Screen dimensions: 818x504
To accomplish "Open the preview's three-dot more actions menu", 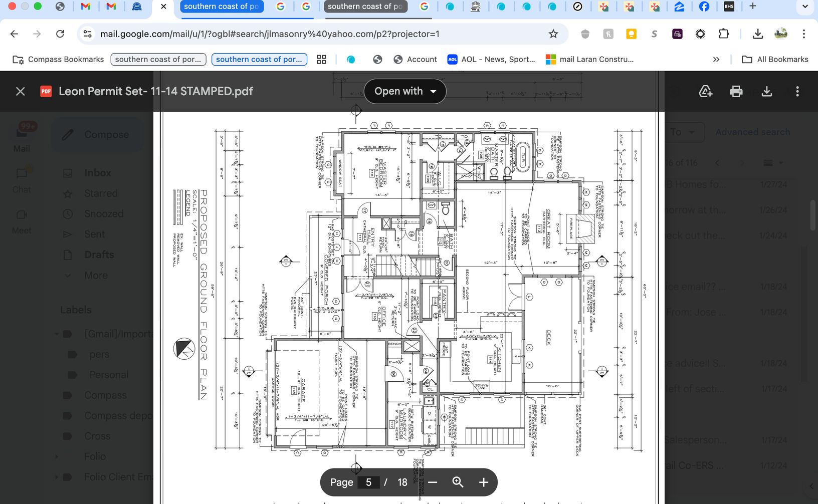I will click(797, 91).
